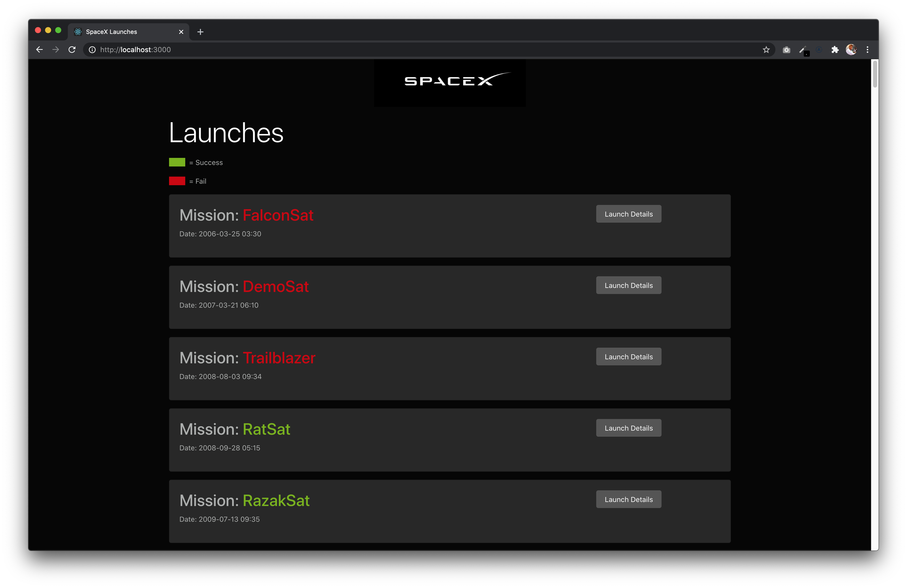Open a new browser tab
Screen dimensions: 907x588
coord(200,32)
